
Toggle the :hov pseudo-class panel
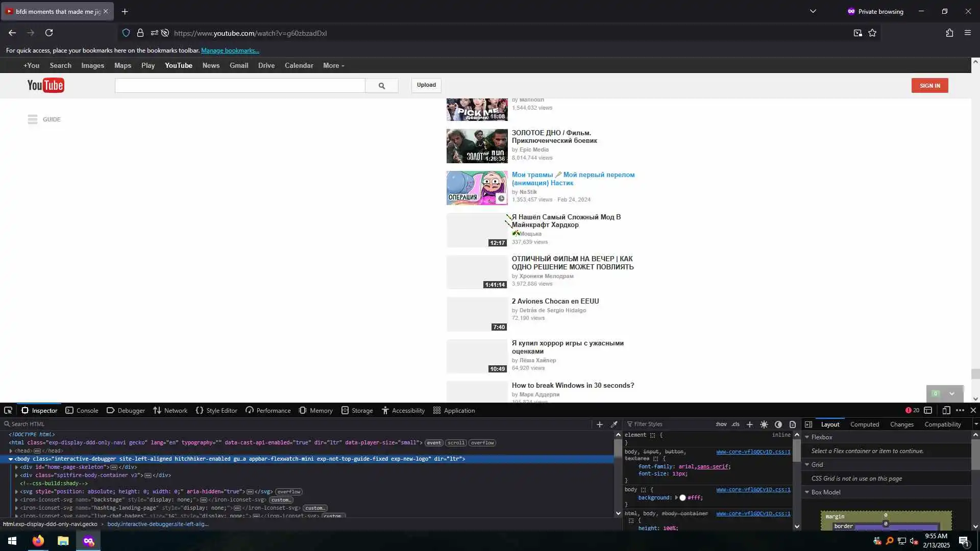click(x=721, y=424)
